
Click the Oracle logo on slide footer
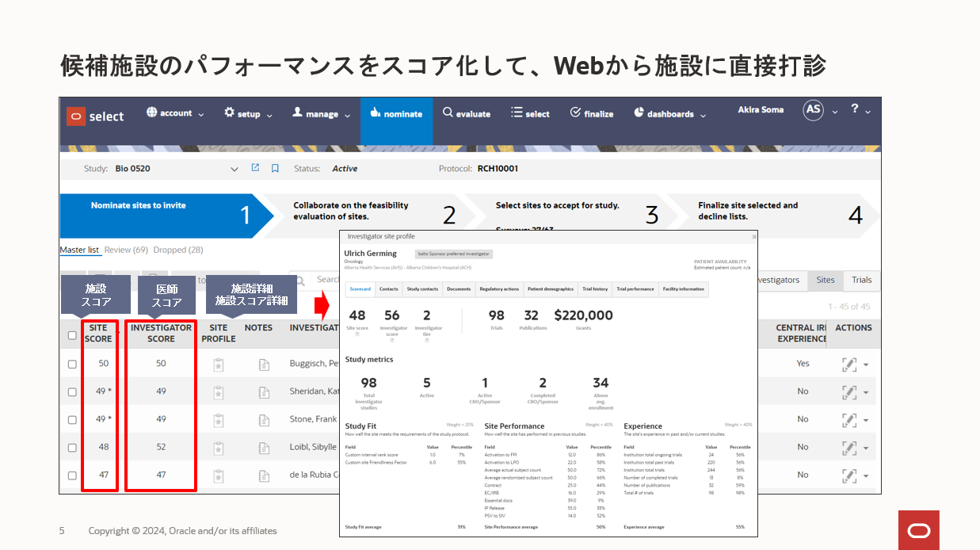[919, 530]
